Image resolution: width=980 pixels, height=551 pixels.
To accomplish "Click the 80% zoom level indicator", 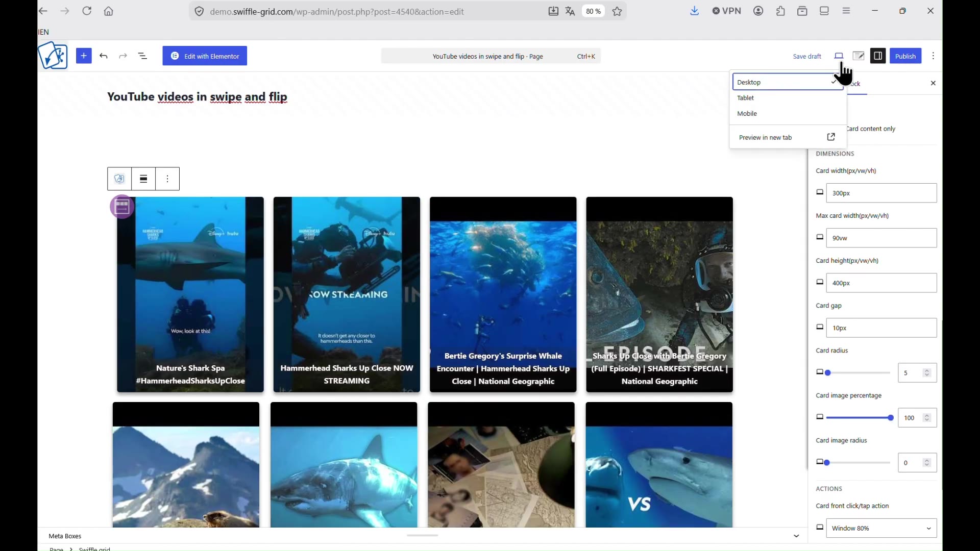I will pos(593,11).
